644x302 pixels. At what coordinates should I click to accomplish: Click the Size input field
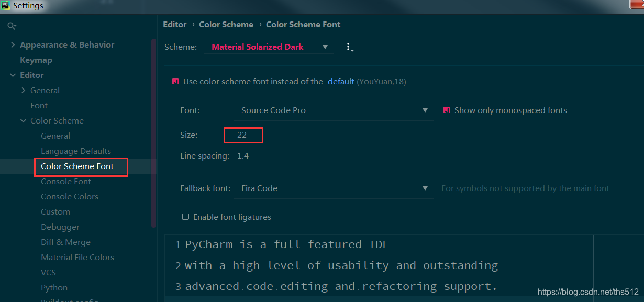(x=243, y=135)
